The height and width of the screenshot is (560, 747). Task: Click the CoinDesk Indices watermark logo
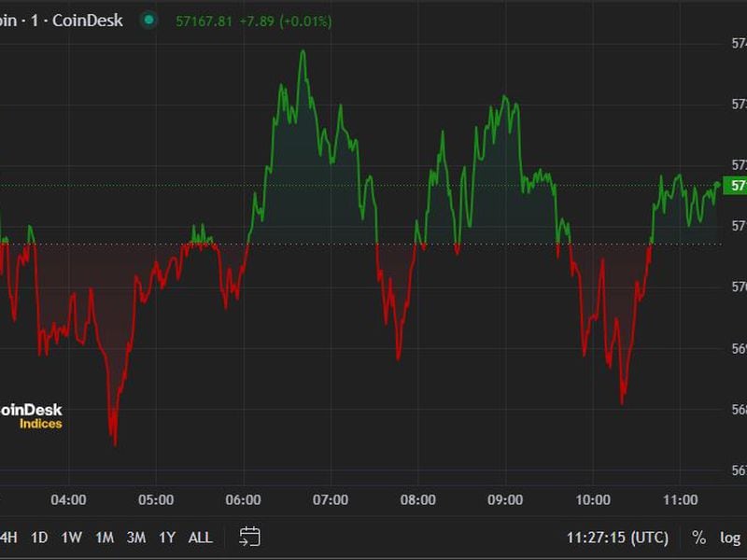point(31,416)
